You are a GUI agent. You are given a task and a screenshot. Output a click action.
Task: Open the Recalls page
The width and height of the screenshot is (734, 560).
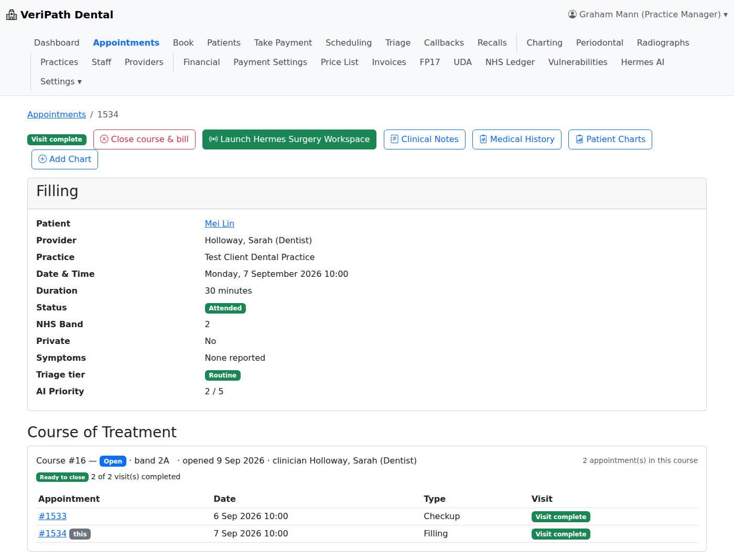(x=492, y=42)
